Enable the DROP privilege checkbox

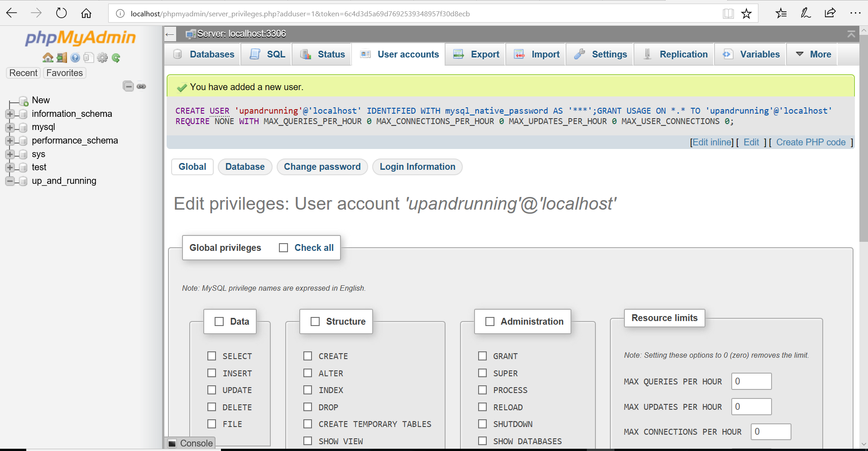[x=308, y=407]
